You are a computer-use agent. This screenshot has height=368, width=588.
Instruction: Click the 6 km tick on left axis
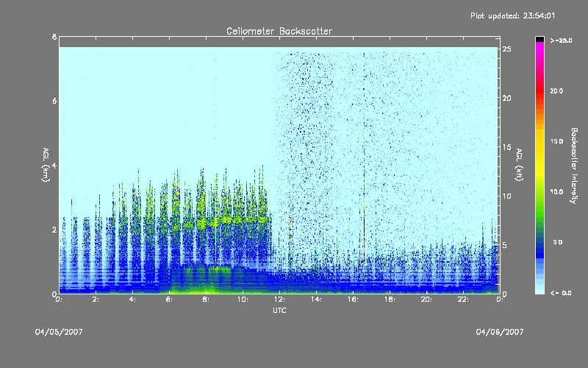[54, 101]
